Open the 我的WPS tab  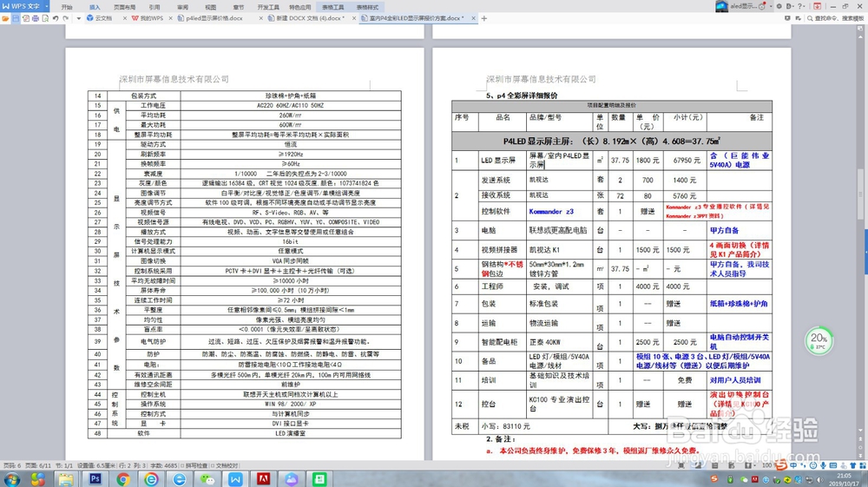point(148,18)
